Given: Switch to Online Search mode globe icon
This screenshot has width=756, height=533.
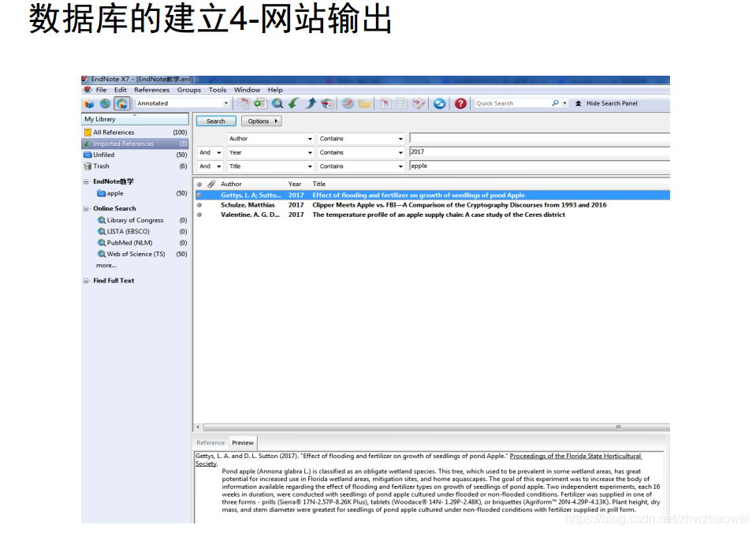Looking at the screenshot, I should [105, 103].
